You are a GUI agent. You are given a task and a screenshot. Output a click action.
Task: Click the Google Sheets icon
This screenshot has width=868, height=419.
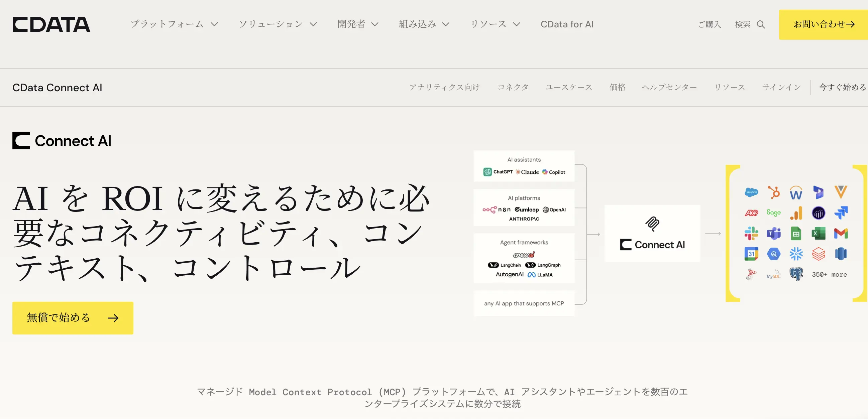click(796, 234)
